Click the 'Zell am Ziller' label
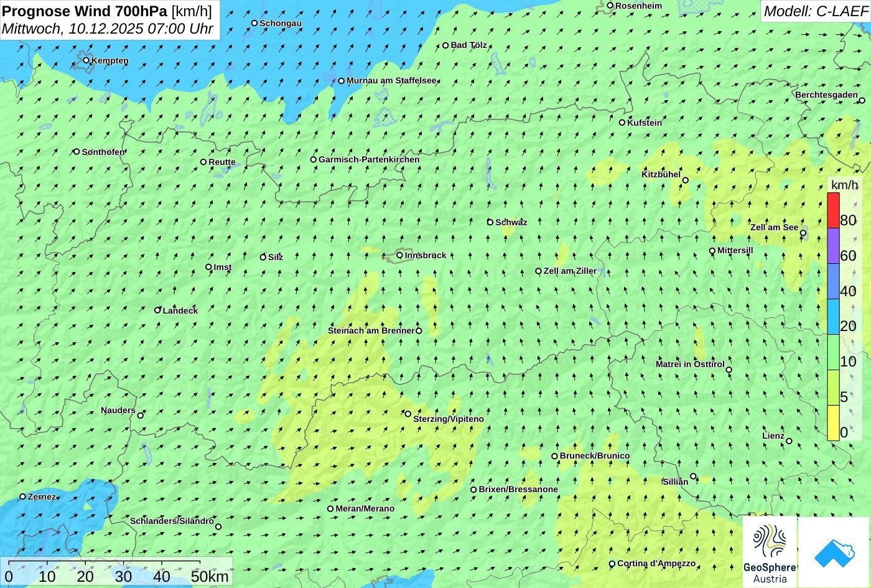Screen dimensions: 871x588 (570, 271)
